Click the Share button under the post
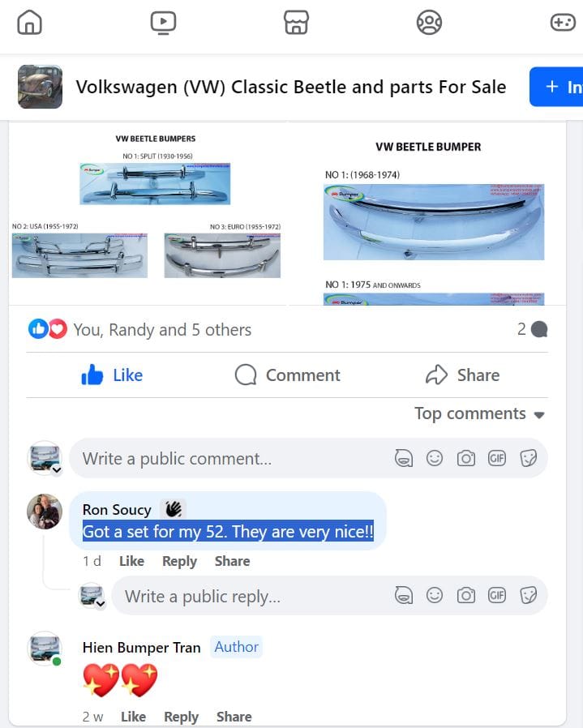Viewport: 583px width, 728px height. pos(463,375)
